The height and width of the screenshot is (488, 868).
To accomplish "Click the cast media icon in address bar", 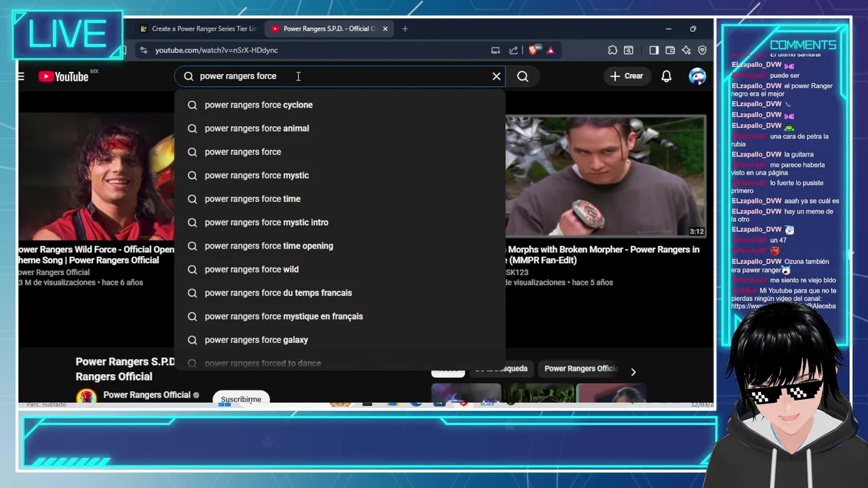I will 496,50.
